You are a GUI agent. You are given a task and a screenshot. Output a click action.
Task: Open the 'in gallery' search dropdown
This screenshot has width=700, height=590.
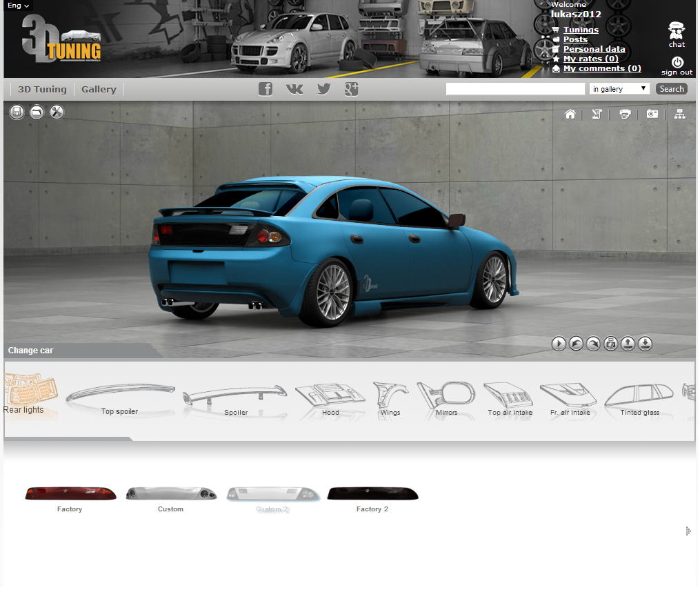pyautogui.click(x=619, y=89)
